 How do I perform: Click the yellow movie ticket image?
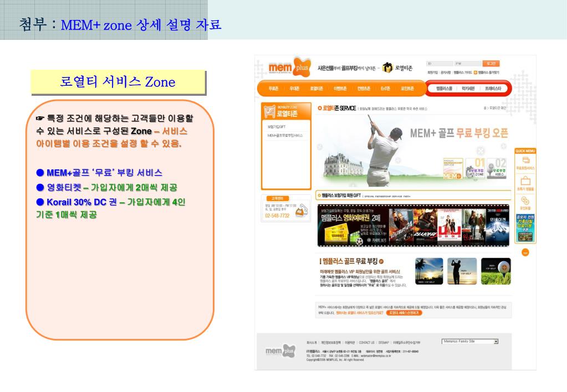pos(335,233)
